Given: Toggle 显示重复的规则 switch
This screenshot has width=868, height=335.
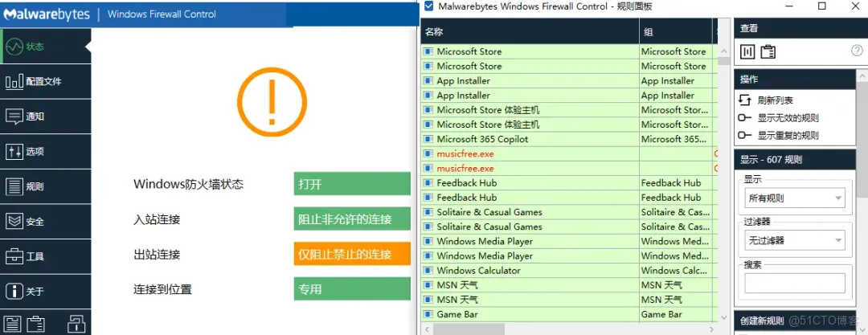Looking at the screenshot, I should pos(745,135).
